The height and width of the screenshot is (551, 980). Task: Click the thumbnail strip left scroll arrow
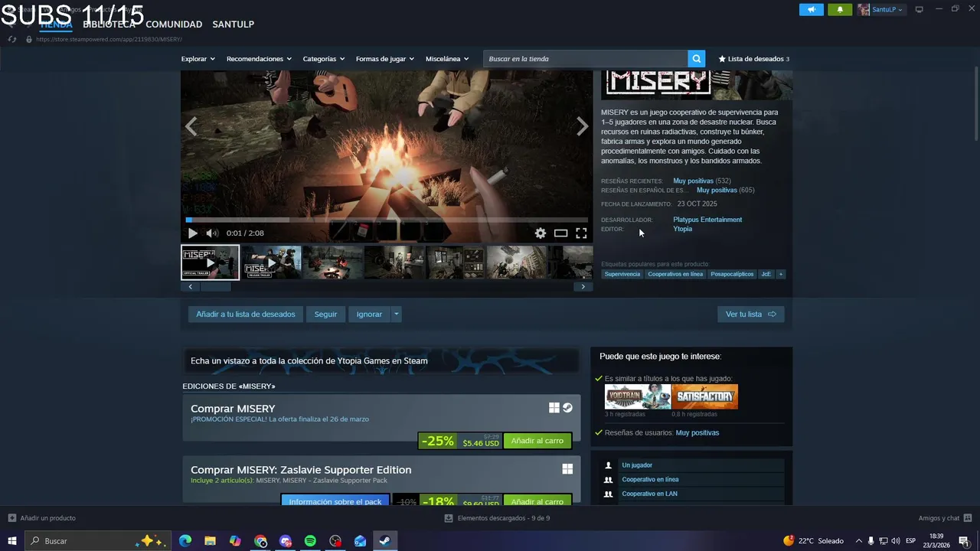(190, 287)
